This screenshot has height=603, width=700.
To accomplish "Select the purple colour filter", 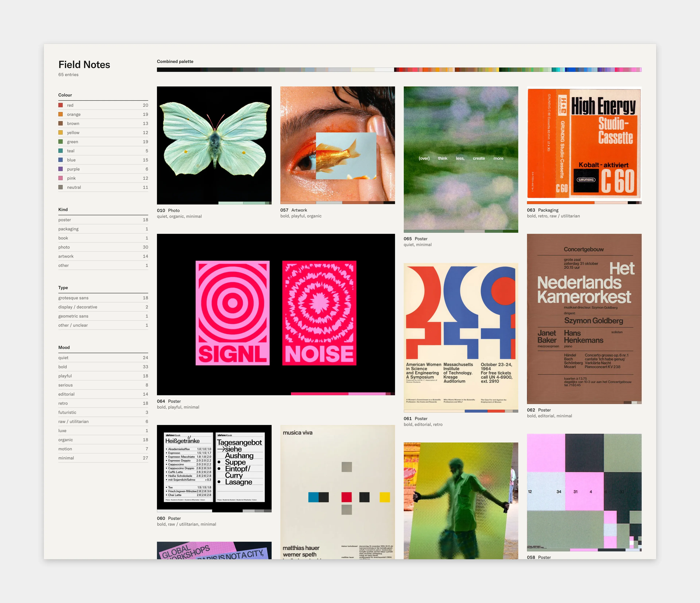I will [x=103, y=169].
